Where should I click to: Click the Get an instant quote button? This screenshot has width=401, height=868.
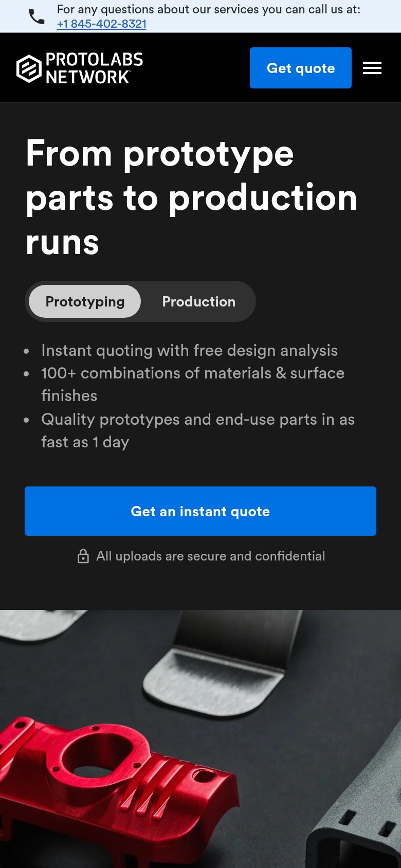coord(200,511)
